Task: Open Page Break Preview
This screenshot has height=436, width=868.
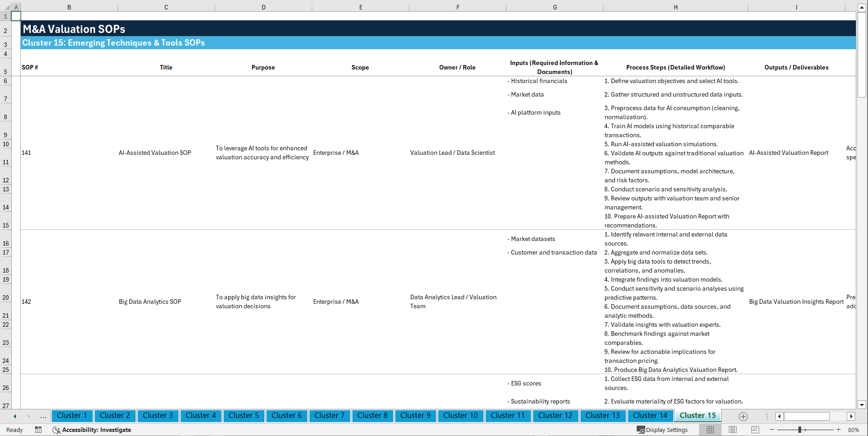Action: 754,430
